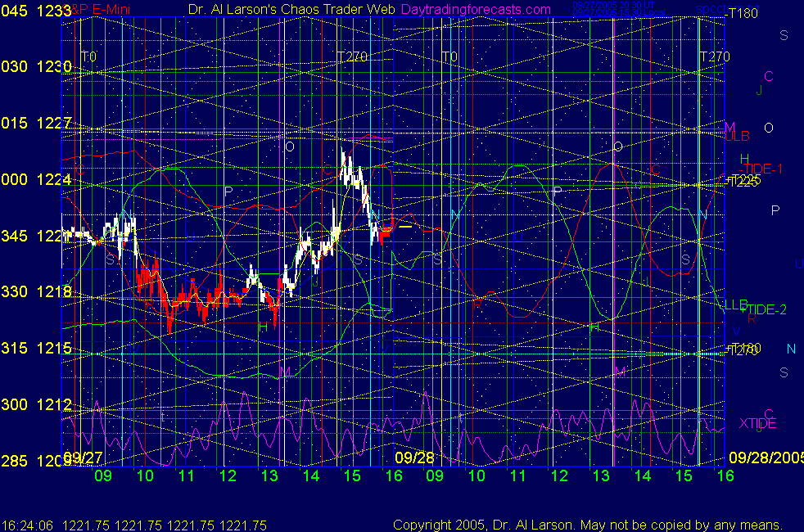Click the Daytradingforecasts.com link in the header

pyautogui.click(x=476, y=9)
